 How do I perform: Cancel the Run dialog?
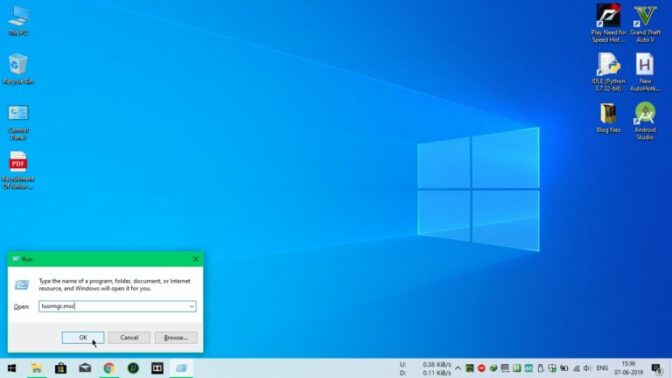click(x=129, y=338)
